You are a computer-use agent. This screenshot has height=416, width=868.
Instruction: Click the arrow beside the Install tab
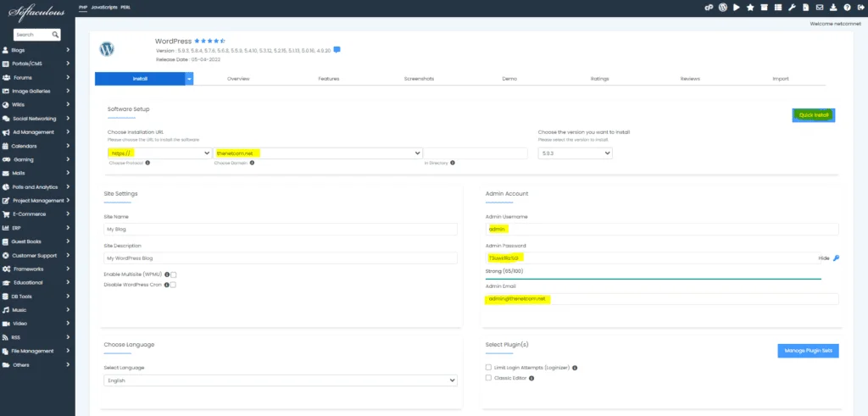(189, 79)
